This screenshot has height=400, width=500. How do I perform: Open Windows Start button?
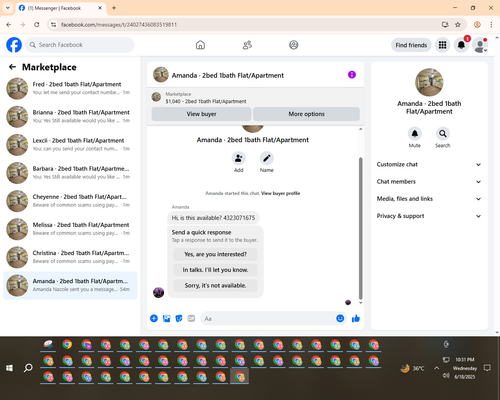click(x=9, y=368)
